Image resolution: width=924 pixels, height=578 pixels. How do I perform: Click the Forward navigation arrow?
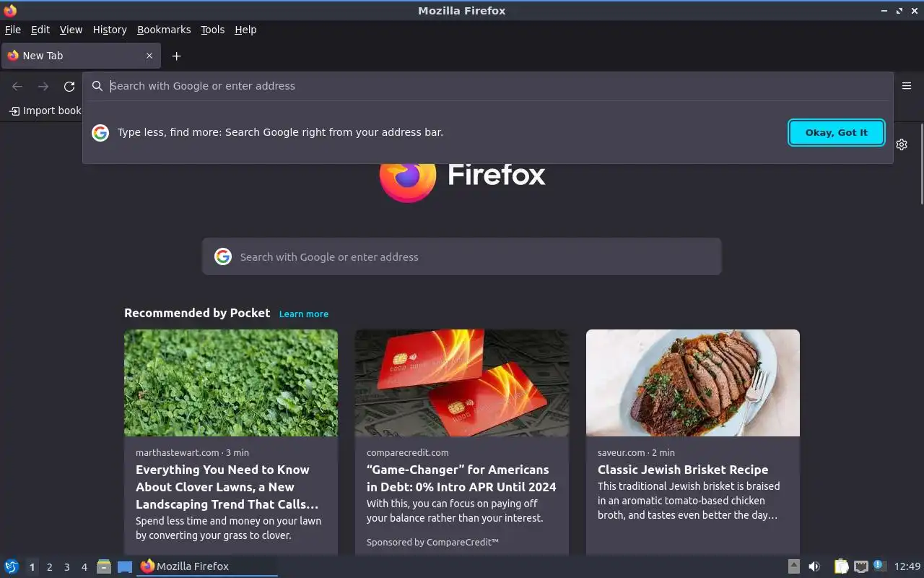coord(43,87)
